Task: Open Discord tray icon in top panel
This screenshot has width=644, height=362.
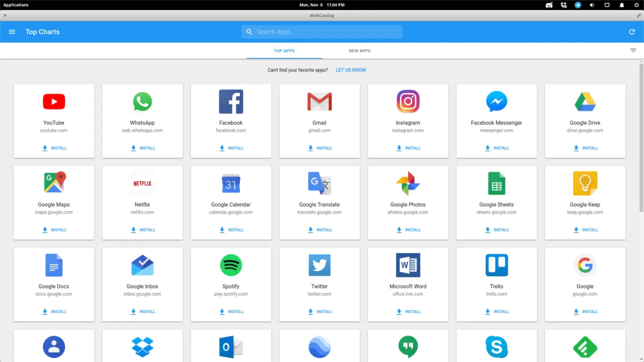Action: 549,5
